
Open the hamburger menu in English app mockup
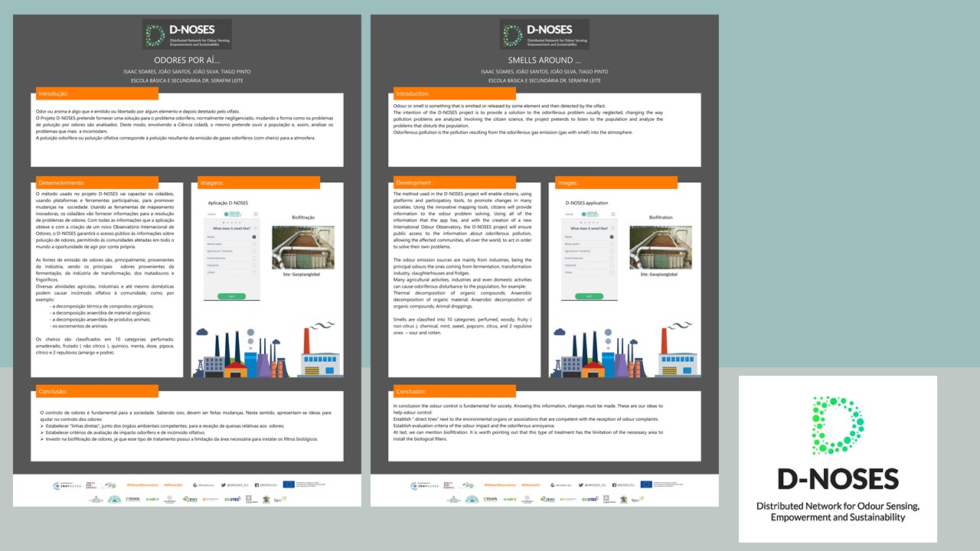(x=613, y=214)
